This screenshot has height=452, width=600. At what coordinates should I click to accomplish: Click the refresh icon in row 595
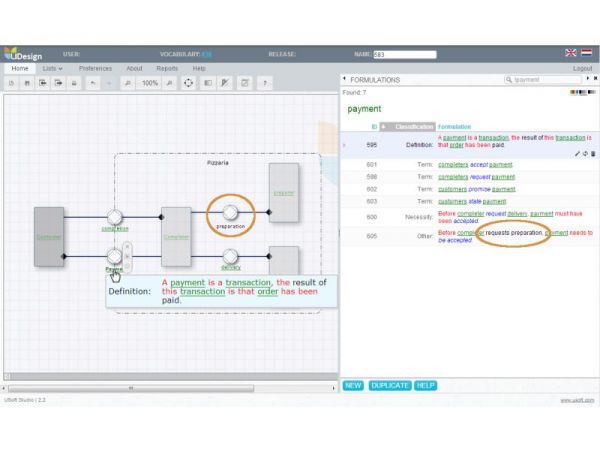(585, 154)
